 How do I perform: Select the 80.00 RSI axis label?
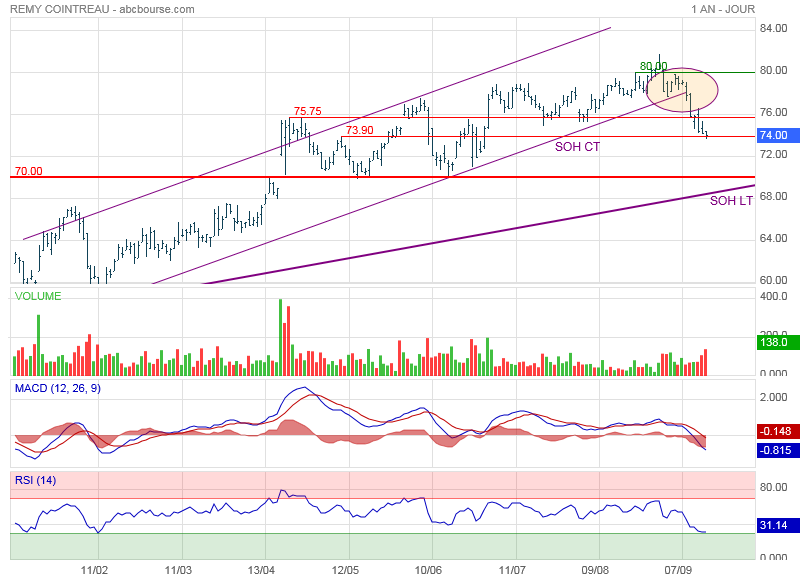click(x=773, y=487)
